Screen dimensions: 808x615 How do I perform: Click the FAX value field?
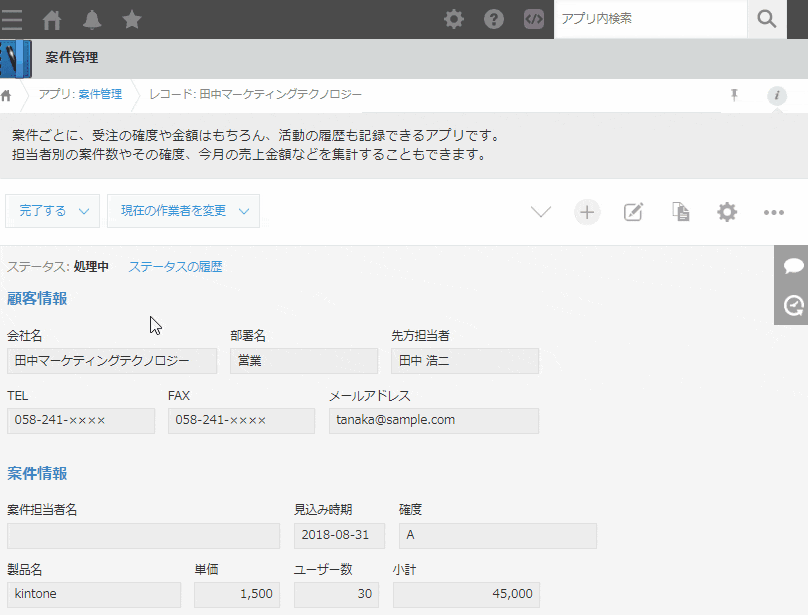point(241,421)
